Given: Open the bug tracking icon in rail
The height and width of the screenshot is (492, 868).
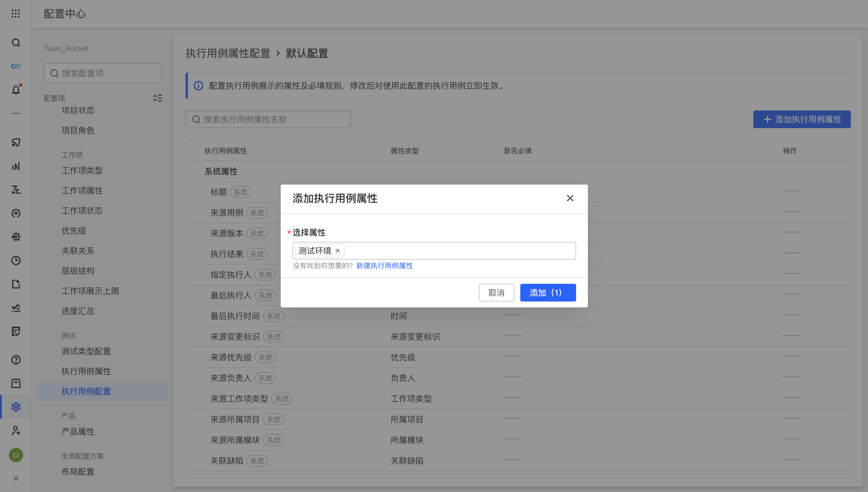Looking at the screenshot, I should 16,237.
